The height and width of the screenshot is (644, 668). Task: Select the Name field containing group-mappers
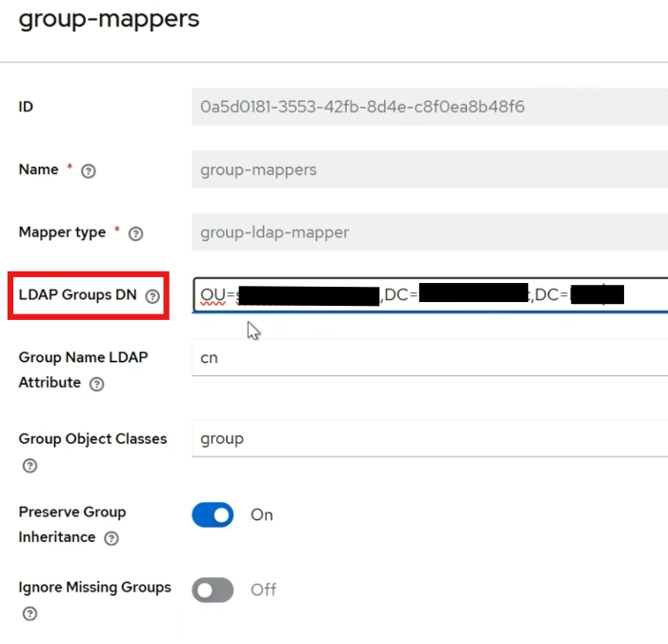tap(429, 171)
